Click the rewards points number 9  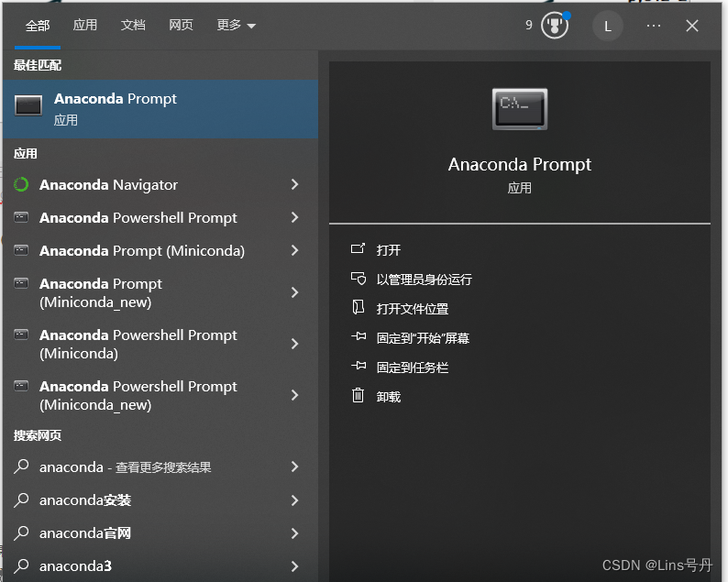[x=528, y=25]
